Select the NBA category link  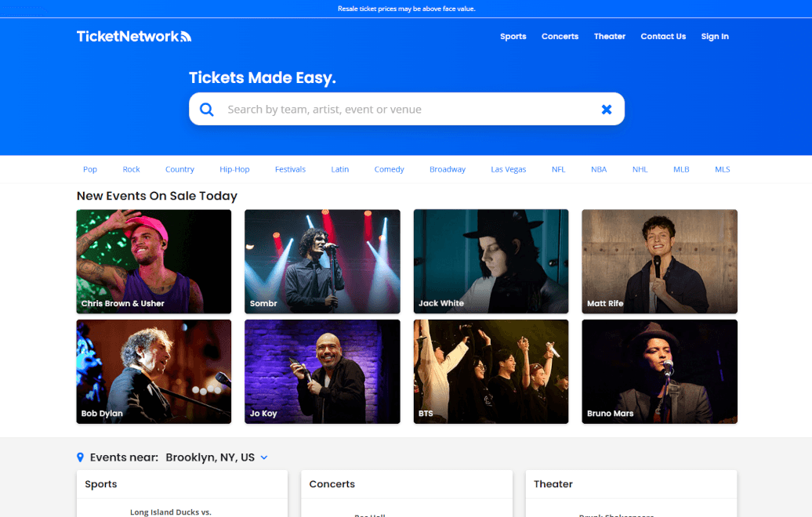(599, 169)
